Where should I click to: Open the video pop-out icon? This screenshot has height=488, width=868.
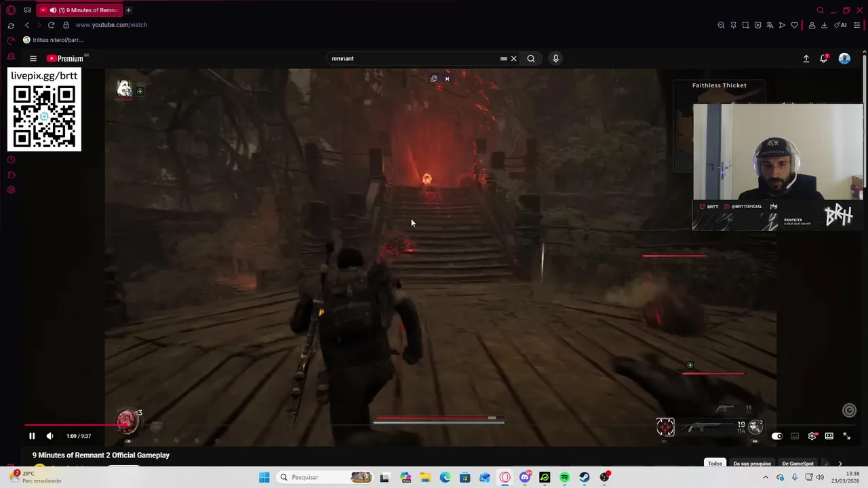click(x=434, y=79)
